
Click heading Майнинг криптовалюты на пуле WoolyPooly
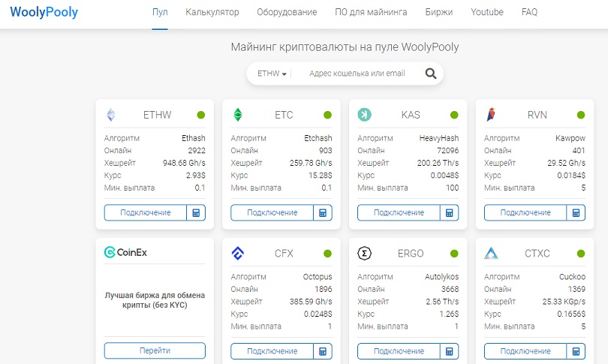345,47
